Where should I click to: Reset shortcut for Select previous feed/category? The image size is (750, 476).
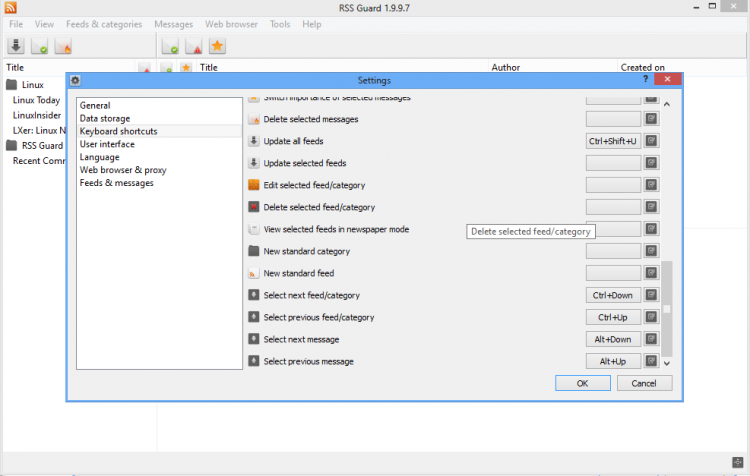pos(651,317)
